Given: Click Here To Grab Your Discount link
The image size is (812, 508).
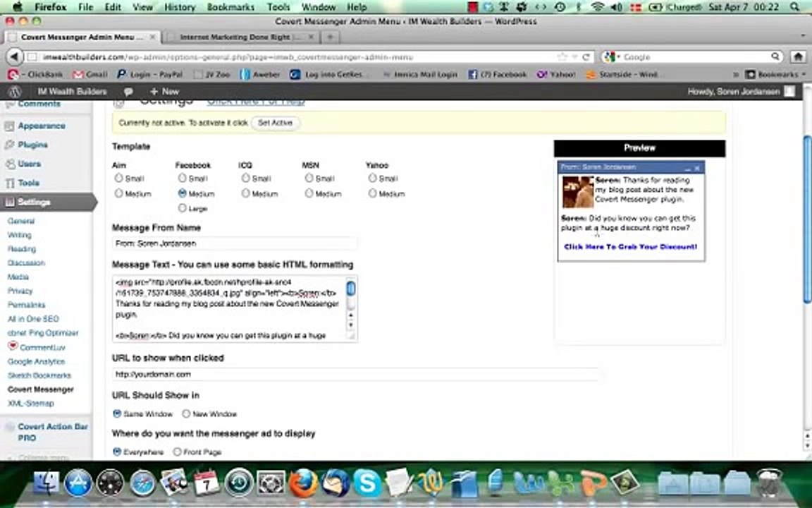Looking at the screenshot, I should tap(630, 247).
